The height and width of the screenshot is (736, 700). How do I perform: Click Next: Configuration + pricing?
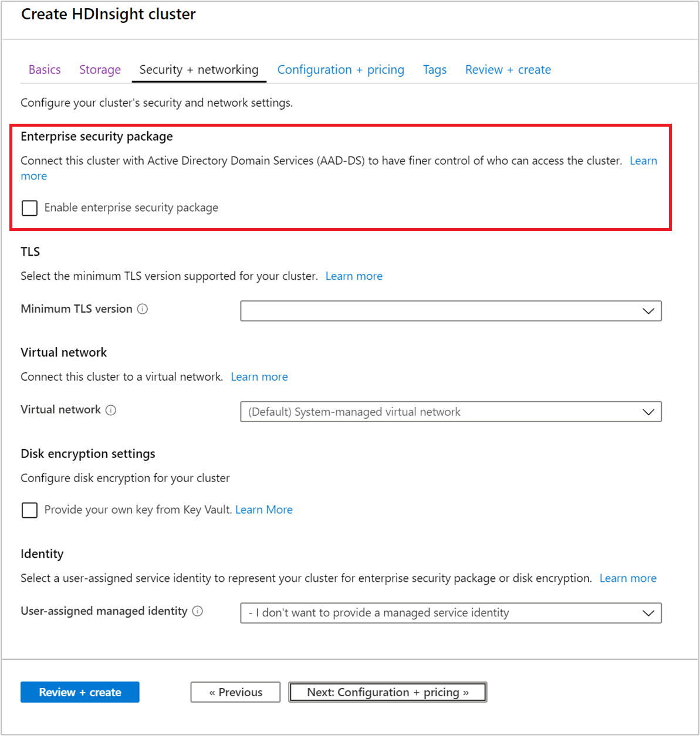pyautogui.click(x=387, y=692)
